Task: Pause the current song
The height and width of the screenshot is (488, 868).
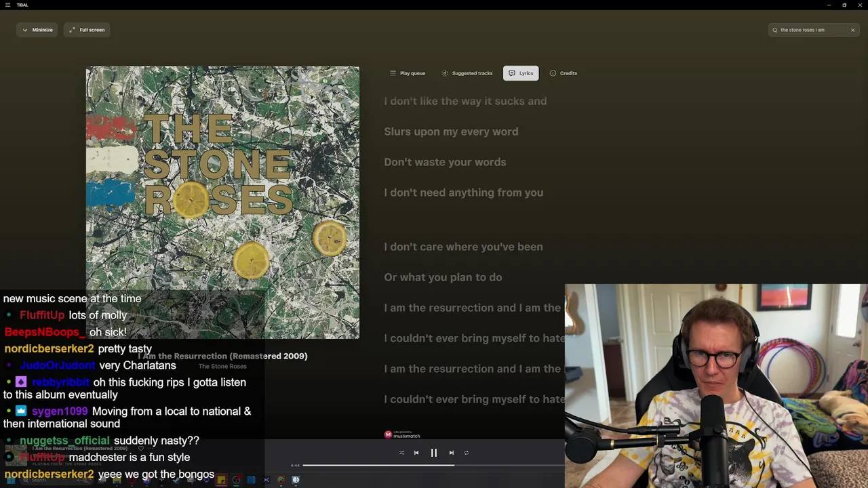Action: (434, 453)
